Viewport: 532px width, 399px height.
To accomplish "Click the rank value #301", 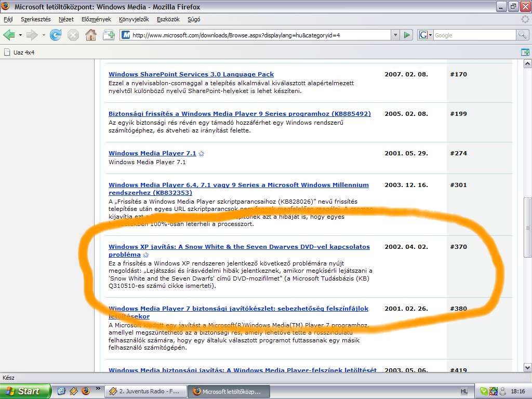I will (458, 185).
